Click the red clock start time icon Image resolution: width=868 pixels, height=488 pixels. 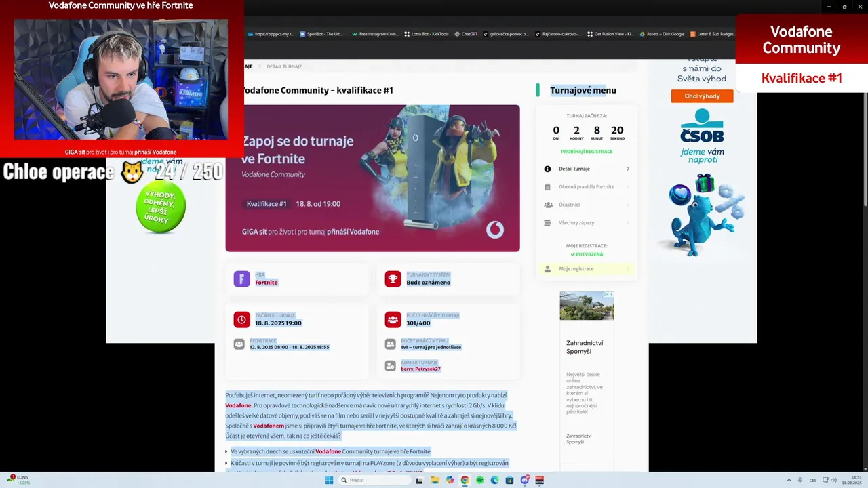pos(241,319)
